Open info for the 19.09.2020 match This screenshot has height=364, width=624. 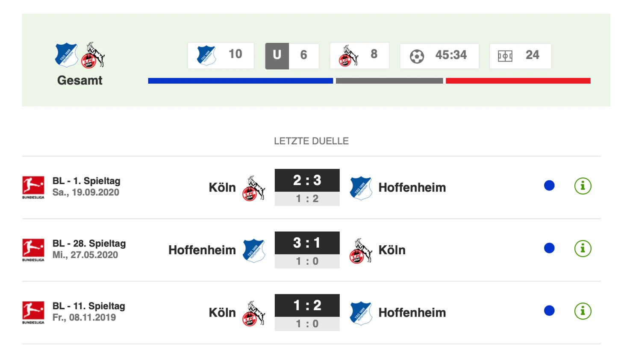(583, 186)
